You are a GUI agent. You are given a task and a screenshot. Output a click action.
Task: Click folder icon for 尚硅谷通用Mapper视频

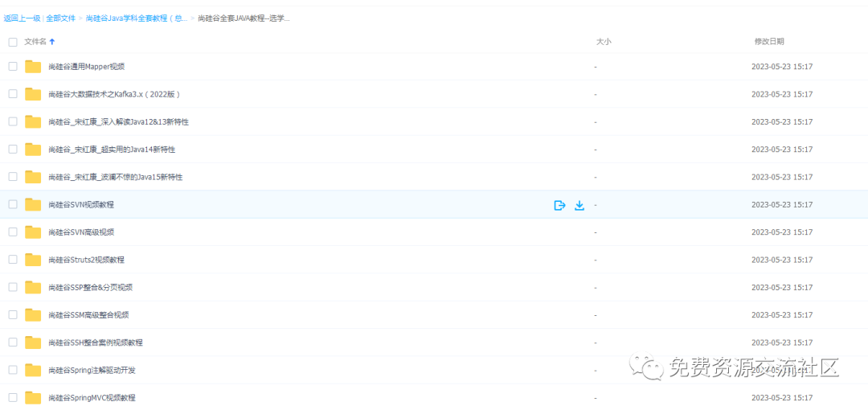(x=33, y=67)
